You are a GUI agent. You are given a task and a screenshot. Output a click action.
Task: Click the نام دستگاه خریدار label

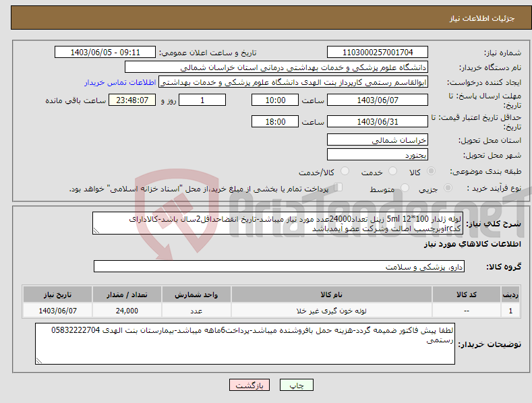tap(490, 67)
